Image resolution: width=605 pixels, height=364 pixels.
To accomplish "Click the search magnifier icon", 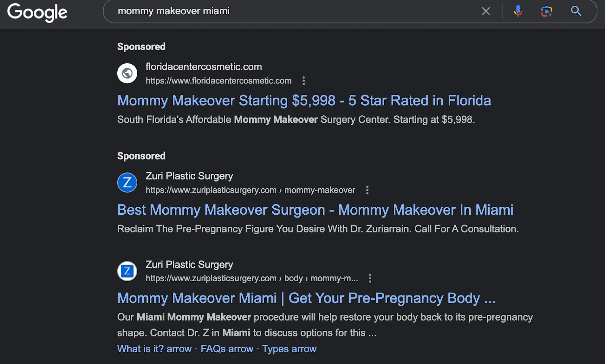I will pos(576,11).
